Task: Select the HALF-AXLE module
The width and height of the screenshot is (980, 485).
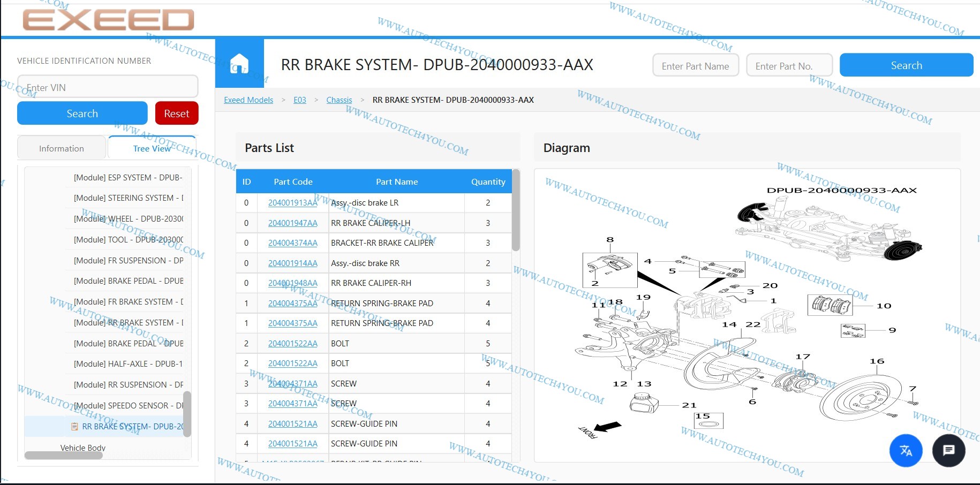Action: click(128, 364)
